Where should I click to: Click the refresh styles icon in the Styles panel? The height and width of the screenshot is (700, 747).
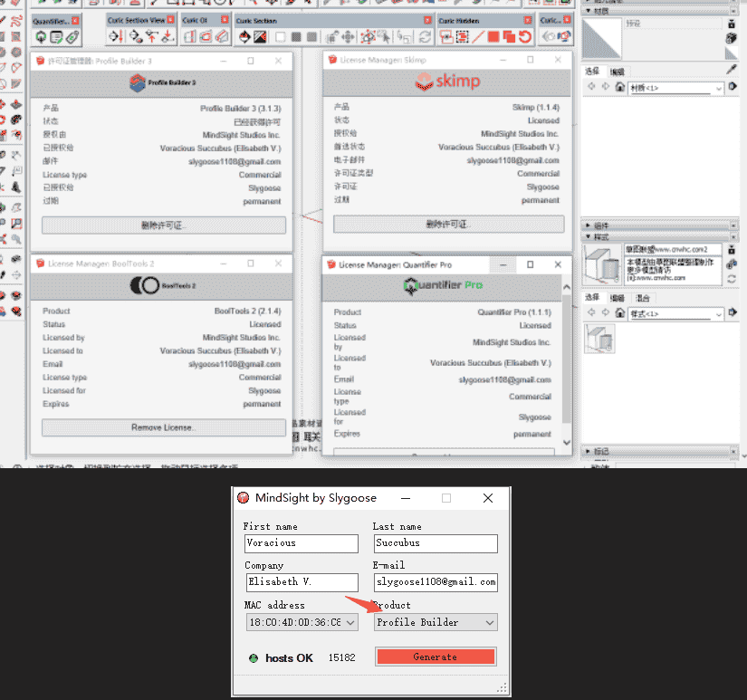732,279
